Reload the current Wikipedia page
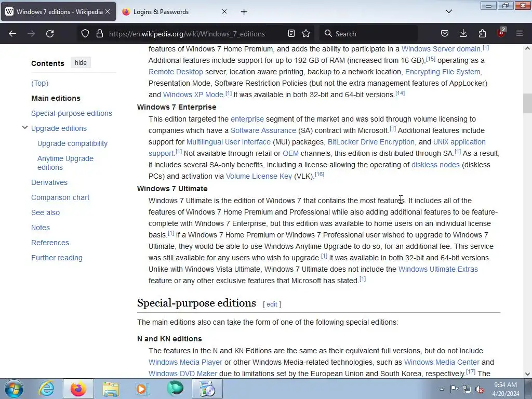 [x=50, y=34]
